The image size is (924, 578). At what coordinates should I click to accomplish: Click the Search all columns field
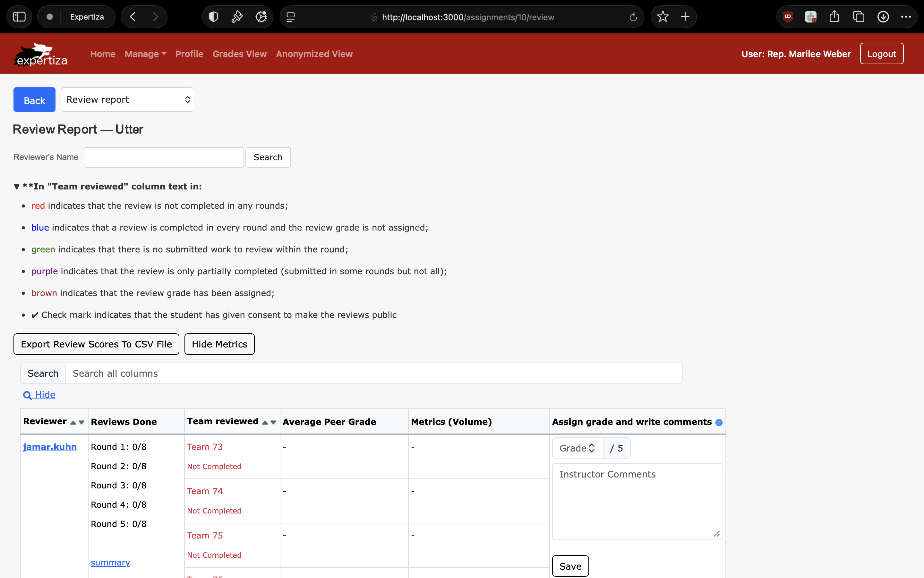(374, 373)
